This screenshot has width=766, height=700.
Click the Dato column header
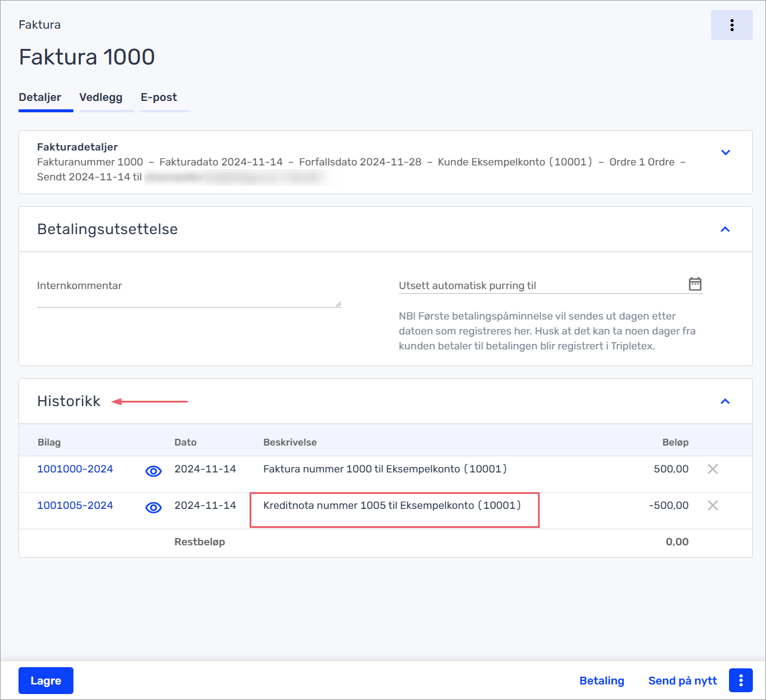pyautogui.click(x=186, y=443)
